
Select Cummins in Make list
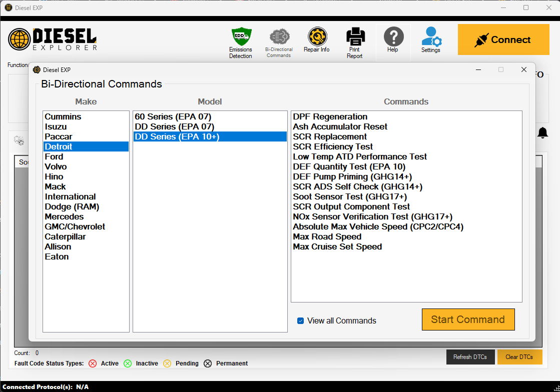pos(86,116)
